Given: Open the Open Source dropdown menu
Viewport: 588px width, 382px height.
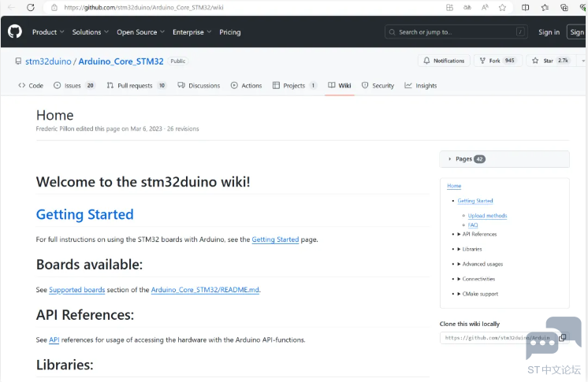Looking at the screenshot, I should coord(140,32).
